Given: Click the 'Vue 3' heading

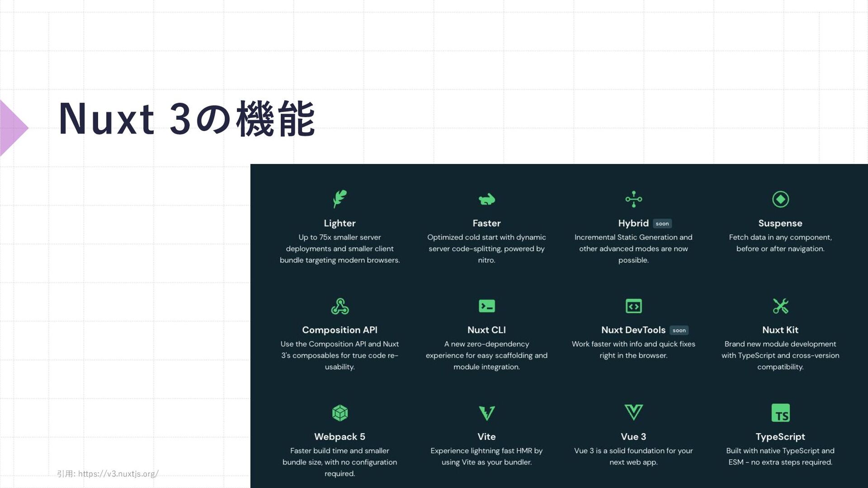Looking at the screenshot, I should pyautogui.click(x=633, y=436).
